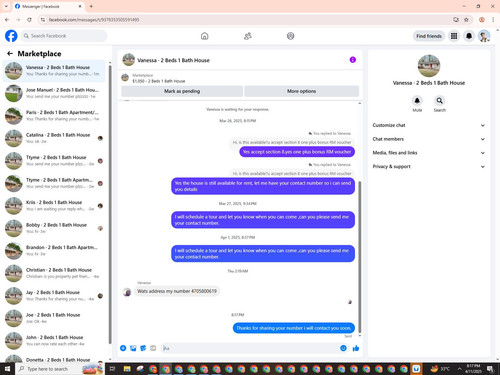This screenshot has width=500, height=375.
Task: Expand Media, files and links section
Action: pyautogui.click(x=429, y=153)
